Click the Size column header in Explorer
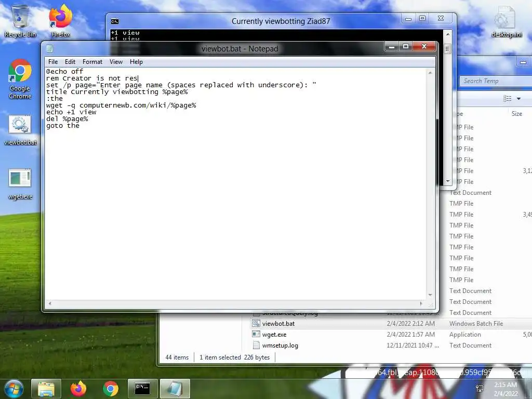 click(x=517, y=114)
